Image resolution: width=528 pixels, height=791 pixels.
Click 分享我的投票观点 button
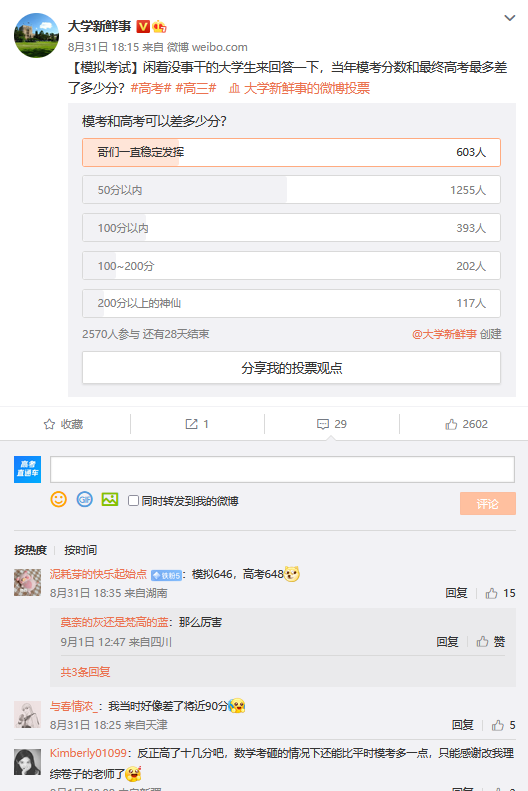tap(291, 368)
